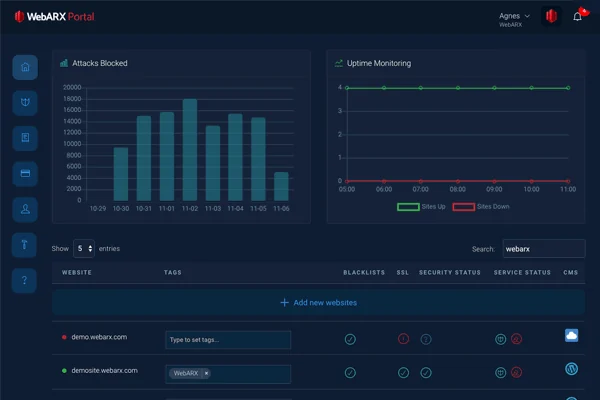Image resolution: width=600 pixels, height=400 pixels.
Task: Change the Show entries count selector
Action: (84, 248)
